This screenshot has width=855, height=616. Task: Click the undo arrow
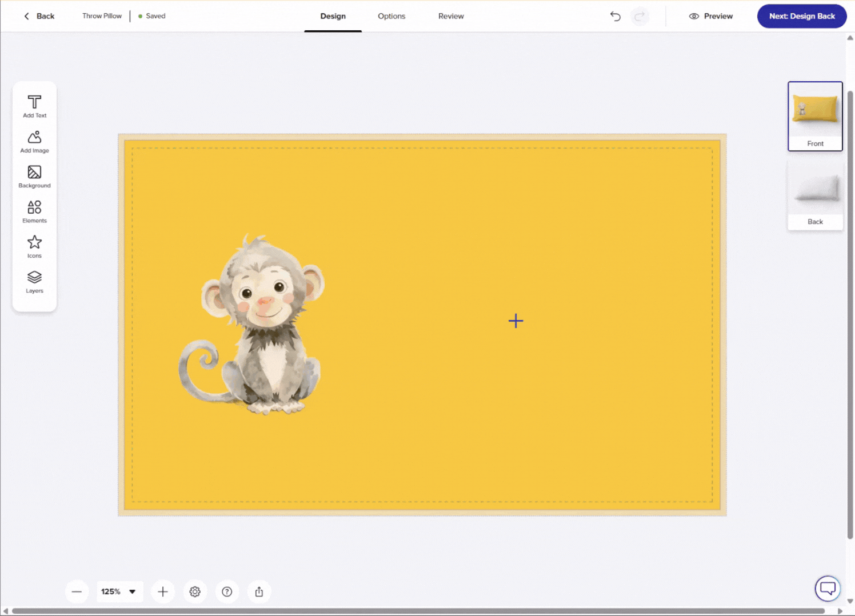(615, 16)
